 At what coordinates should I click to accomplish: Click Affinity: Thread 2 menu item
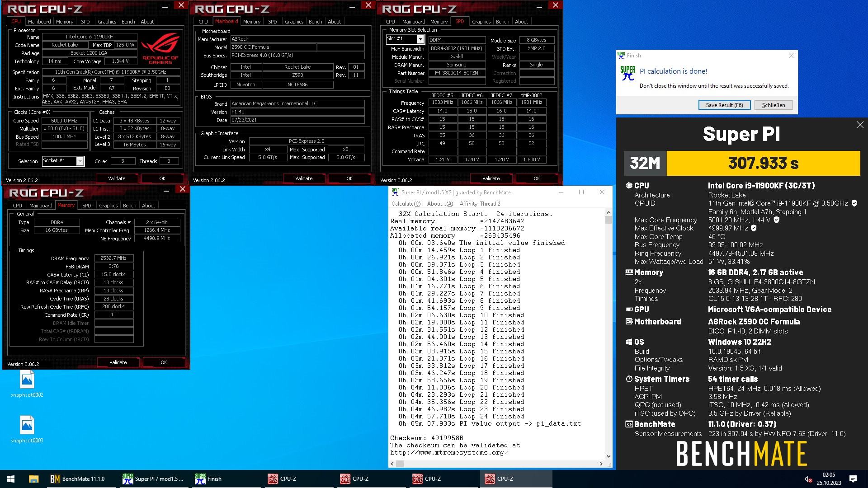[480, 204]
